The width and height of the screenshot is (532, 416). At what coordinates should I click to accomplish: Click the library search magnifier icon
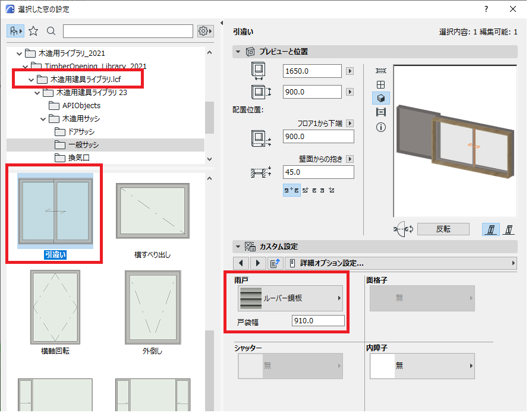pos(51,31)
